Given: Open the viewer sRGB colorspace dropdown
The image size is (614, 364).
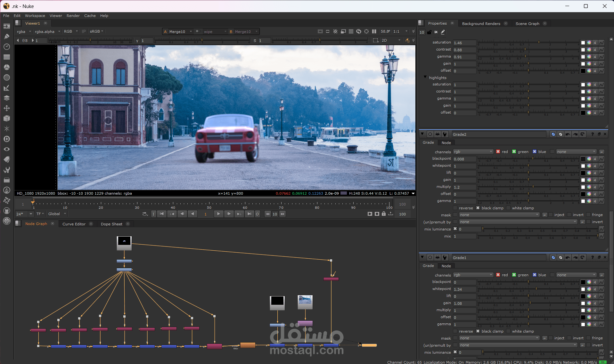Looking at the screenshot, I should coord(96,31).
